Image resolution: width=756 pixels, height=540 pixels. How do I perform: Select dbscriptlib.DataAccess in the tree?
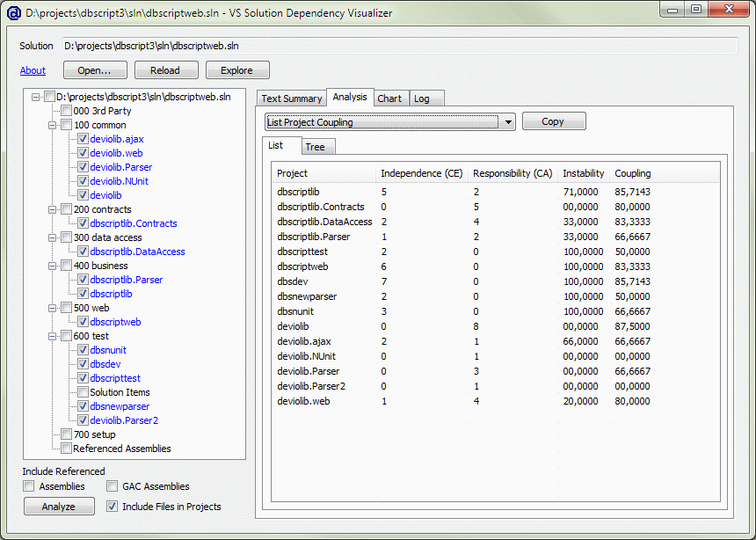tap(137, 252)
